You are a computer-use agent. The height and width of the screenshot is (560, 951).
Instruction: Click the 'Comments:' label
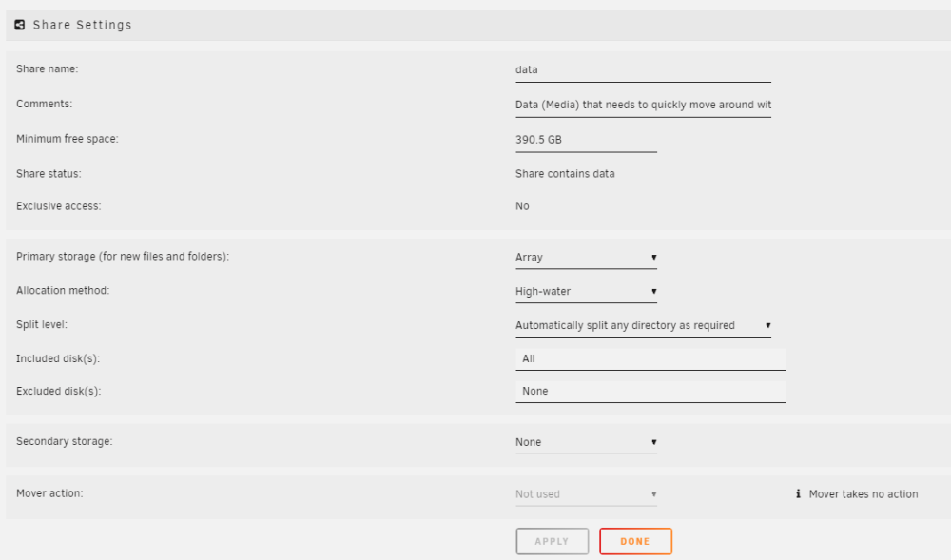pos(45,104)
